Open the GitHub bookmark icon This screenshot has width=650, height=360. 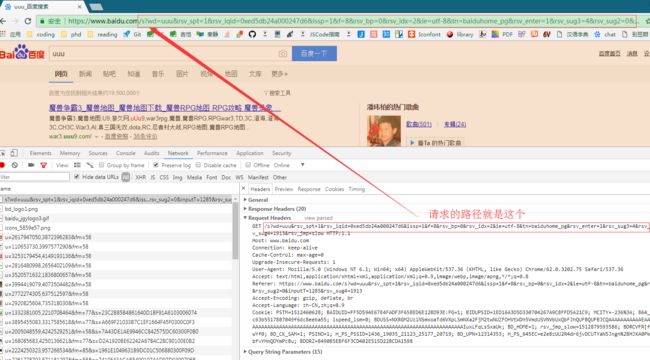click(252, 34)
